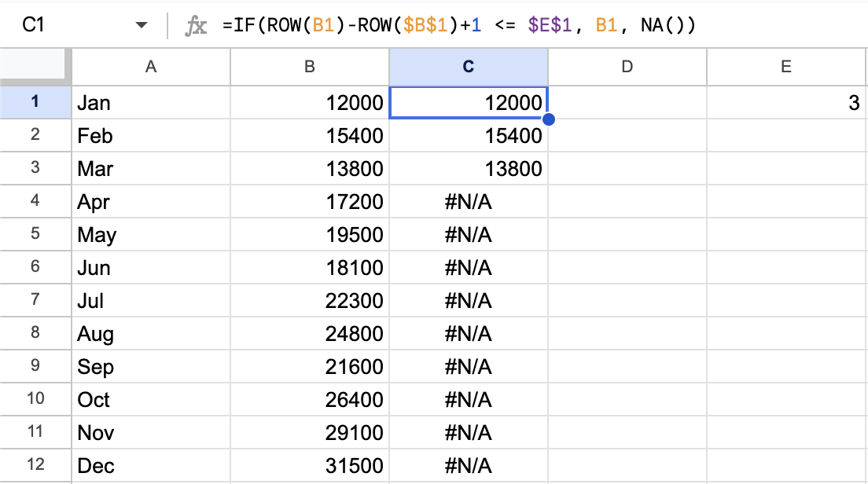Select column header B
The width and height of the screenshot is (868, 484).
tap(309, 67)
